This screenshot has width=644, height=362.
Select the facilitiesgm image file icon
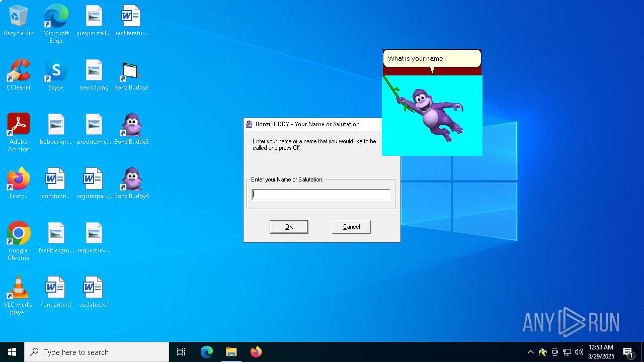(x=56, y=238)
